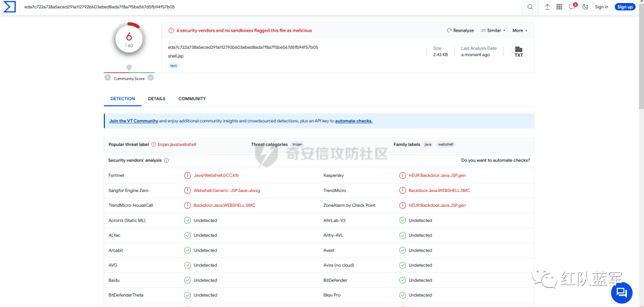Click the TrendMicro-HouseCall alert icon
The height and width of the screenshot is (307, 644).
(187, 205)
